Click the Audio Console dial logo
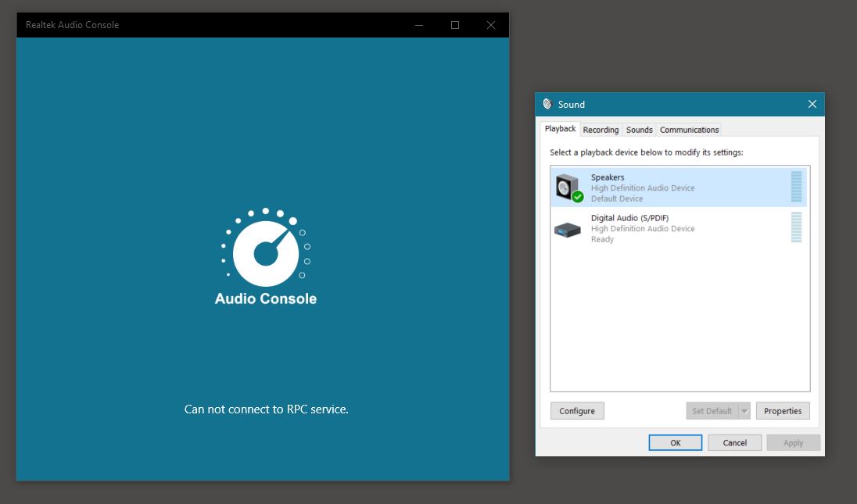This screenshot has height=504, width=857. click(266, 248)
